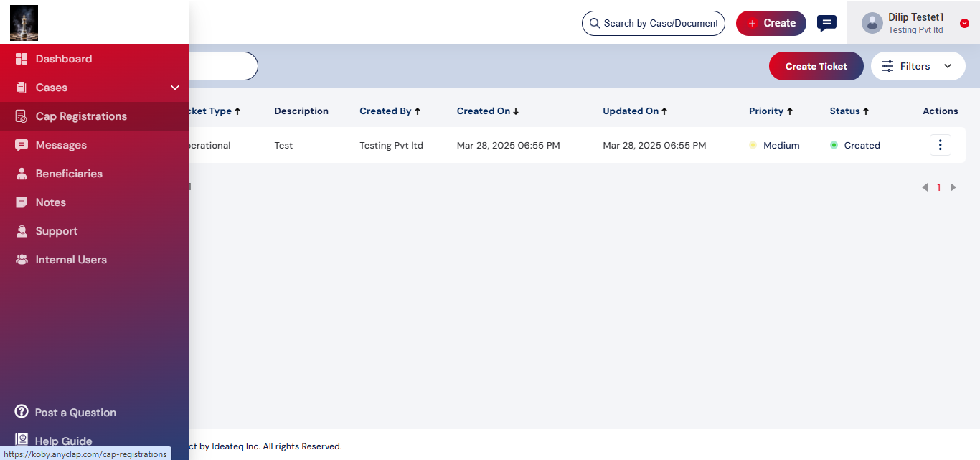Sort by Status column
The height and width of the screenshot is (460, 980).
pos(849,111)
